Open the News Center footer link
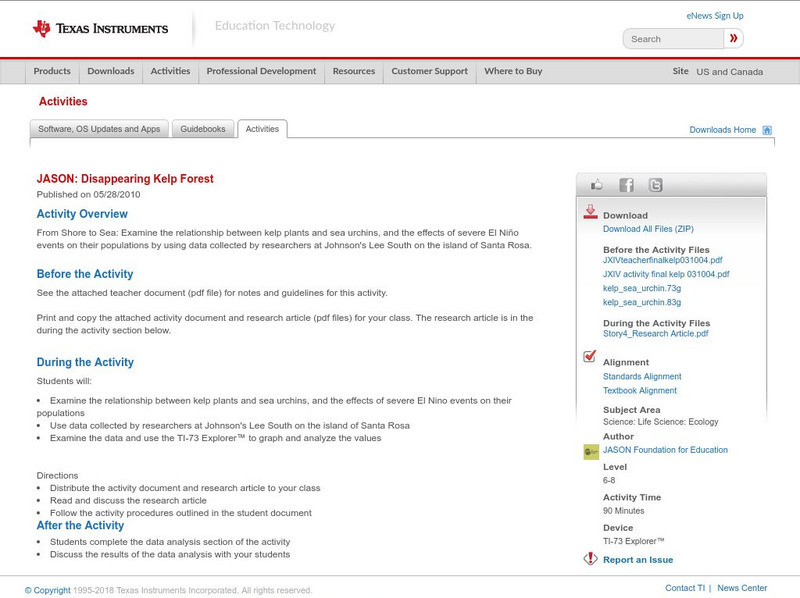800x598 pixels. pyautogui.click(x=742, y=588)
